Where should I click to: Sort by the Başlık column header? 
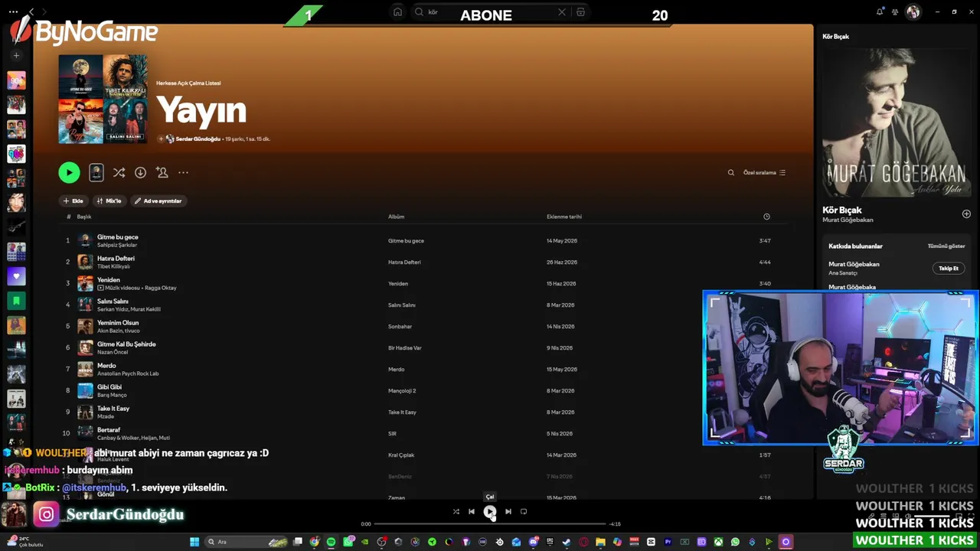(x=84, y=217)
